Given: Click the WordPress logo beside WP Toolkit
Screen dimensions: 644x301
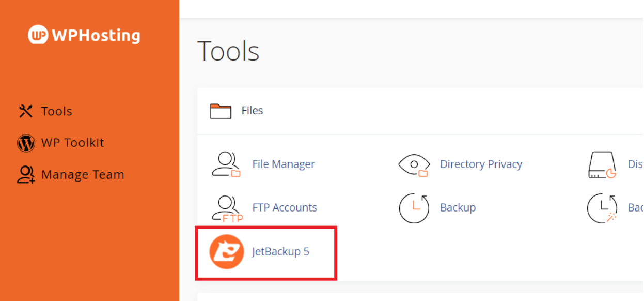Looking at the screenshot, I should click(26, 143).
